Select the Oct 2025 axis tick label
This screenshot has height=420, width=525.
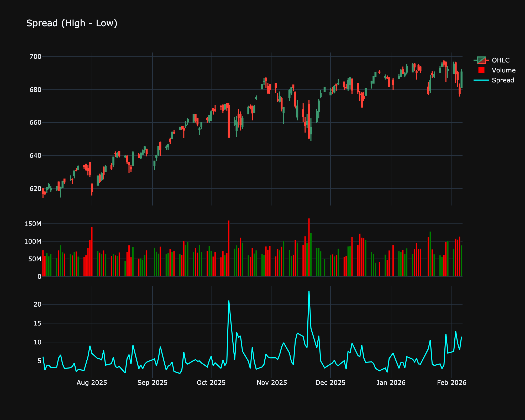[x=211, y=383]
